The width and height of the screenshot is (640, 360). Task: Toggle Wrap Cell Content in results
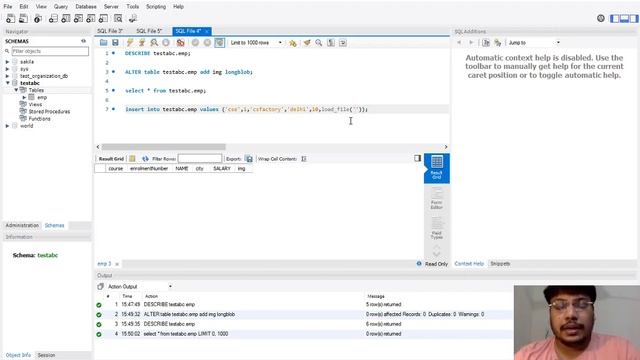pyautogui.click(x=304, y=158)
